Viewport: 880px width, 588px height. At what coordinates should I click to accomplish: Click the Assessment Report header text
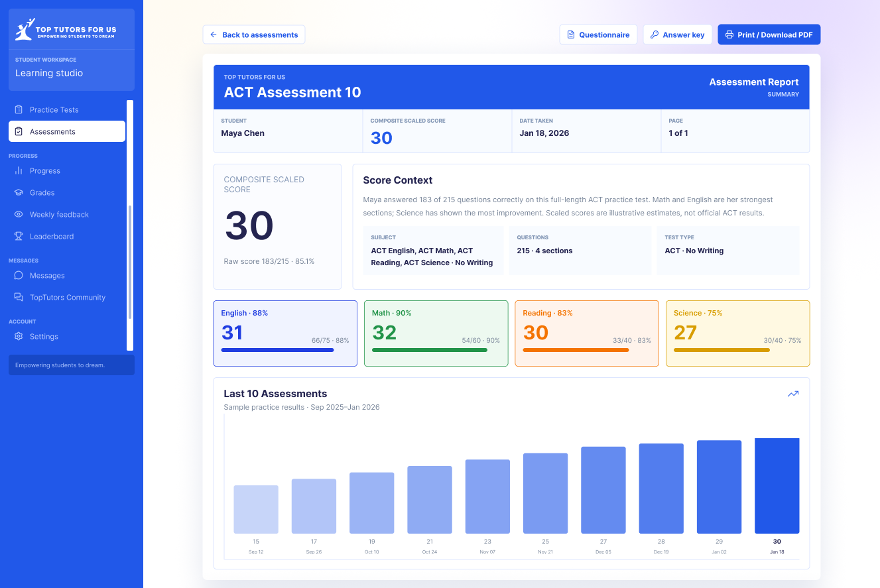coord(754,82)
